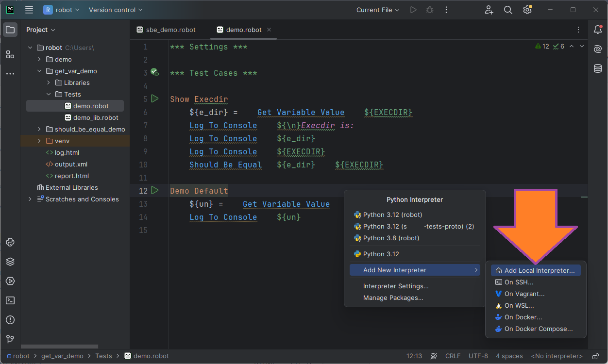608x364 pixels.
Task: Open the AI Assistant panel
Action: [x=598, y=49]
